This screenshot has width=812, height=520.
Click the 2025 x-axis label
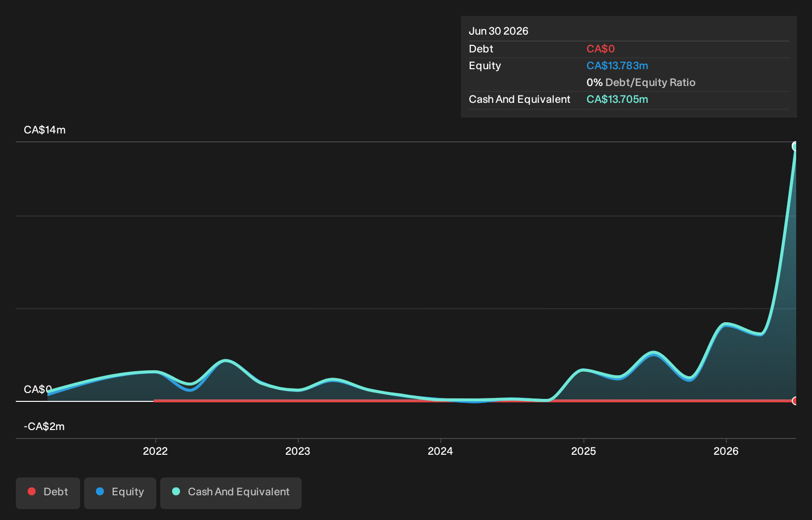click(584, 451)
